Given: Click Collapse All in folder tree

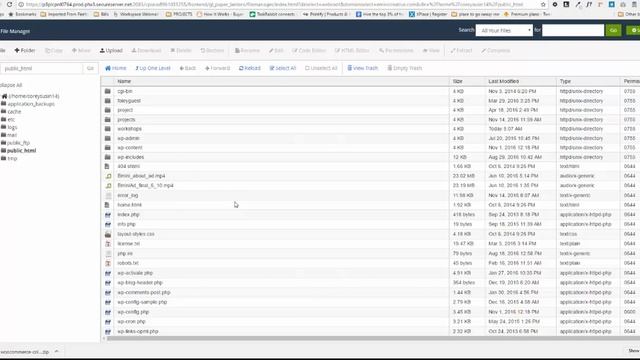Looking at the screenshot, I should coord(11,85).
